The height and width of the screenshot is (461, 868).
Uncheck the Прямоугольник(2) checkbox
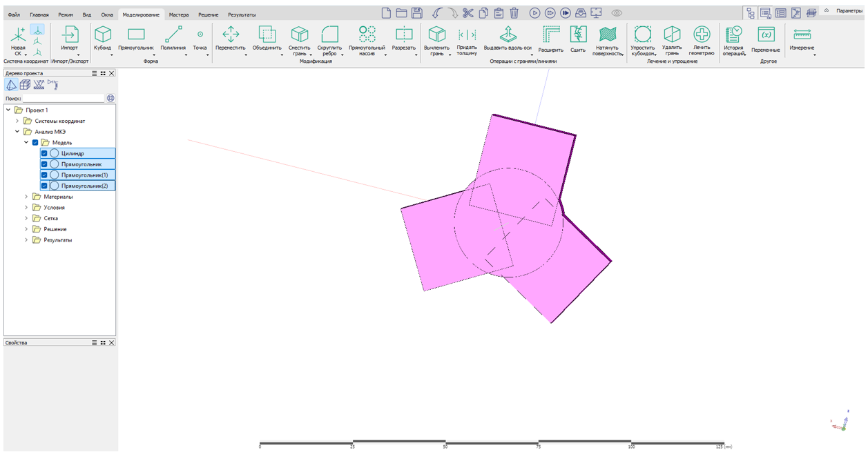pyautogui.click(x=44, y=186)
